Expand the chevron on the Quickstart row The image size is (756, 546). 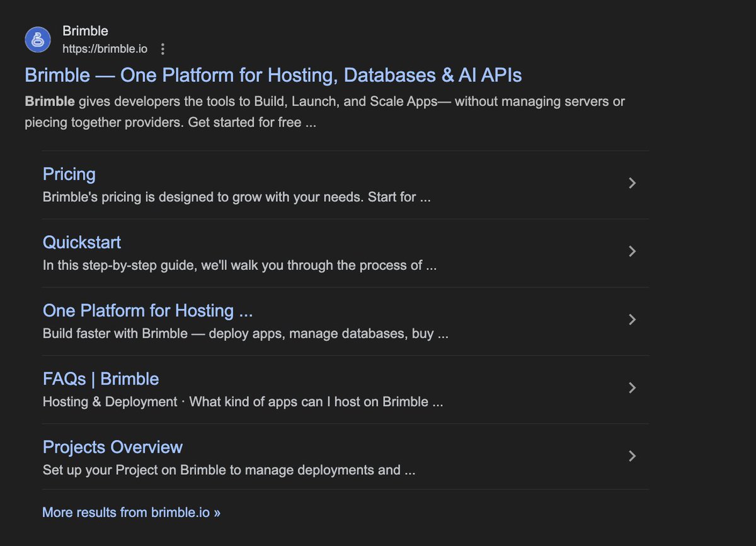pyautogui.click(x=633, y=252)
